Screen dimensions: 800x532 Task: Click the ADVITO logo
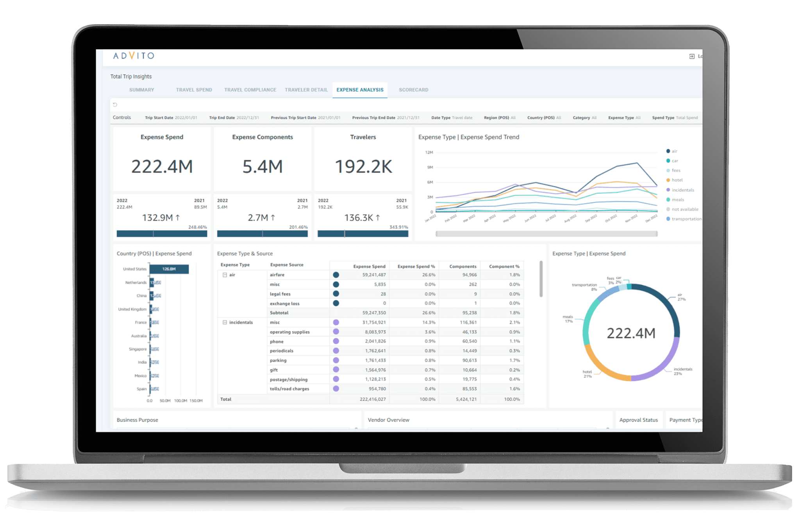(x=134, y=56)
